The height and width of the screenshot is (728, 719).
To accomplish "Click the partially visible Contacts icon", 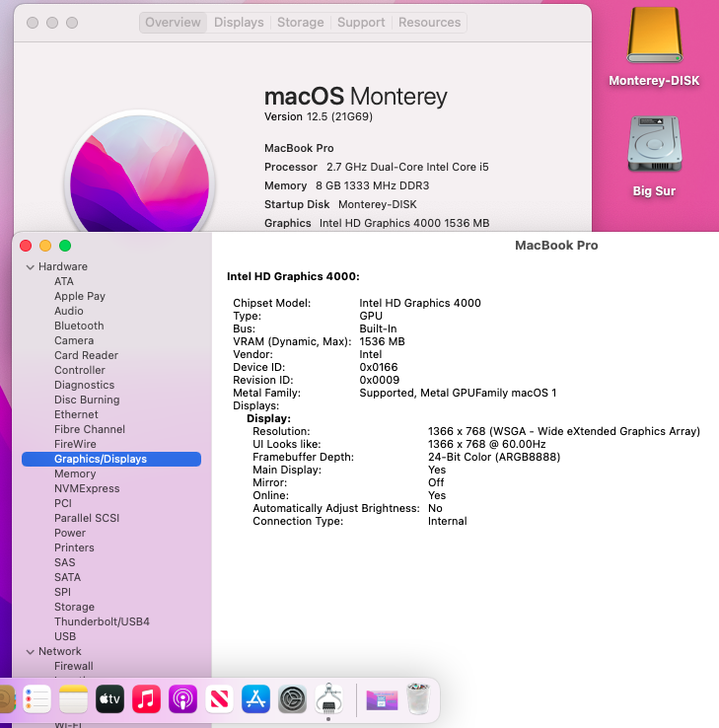I will point(7,698).
